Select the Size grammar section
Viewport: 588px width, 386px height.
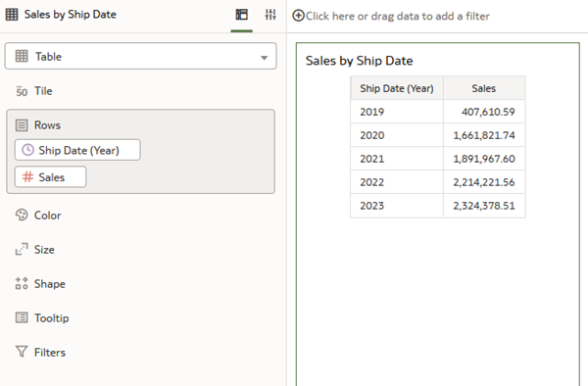44,250
